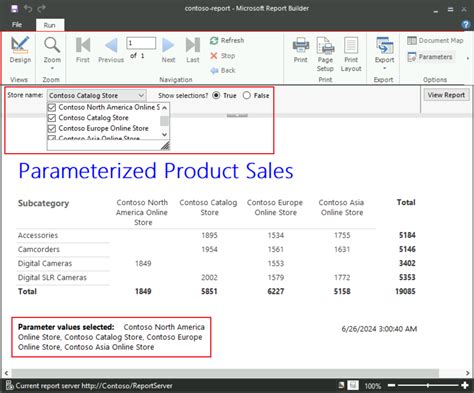474x393 pixels.
Task: Switch to Design view
Action: click(x=20, y=50)
